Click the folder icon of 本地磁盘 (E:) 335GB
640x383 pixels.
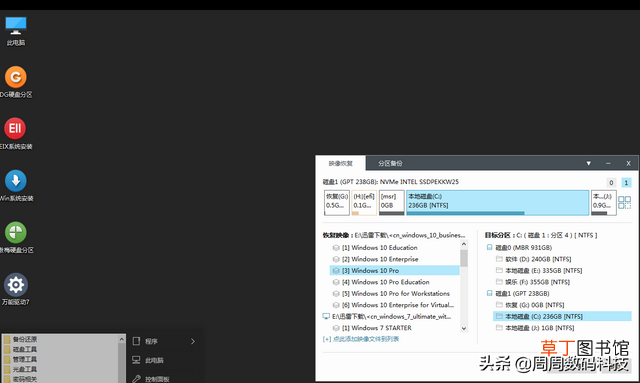499,270
